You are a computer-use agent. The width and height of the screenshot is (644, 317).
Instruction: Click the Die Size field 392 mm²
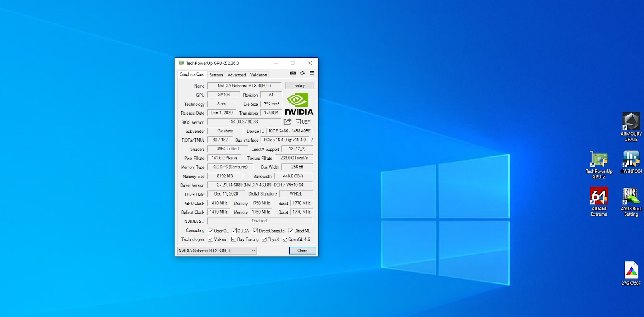(x=271, y=104)
